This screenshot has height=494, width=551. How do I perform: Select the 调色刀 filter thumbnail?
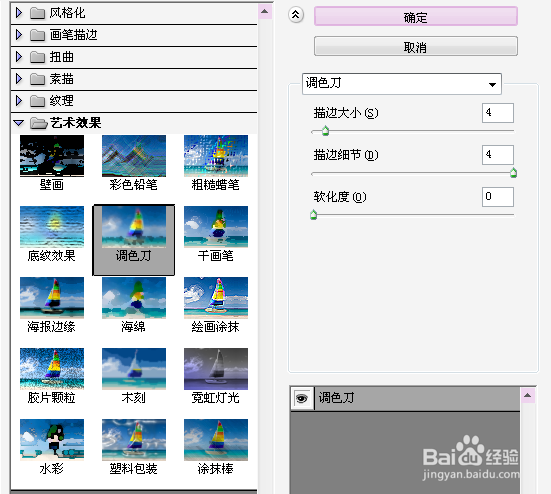[134, 227]
